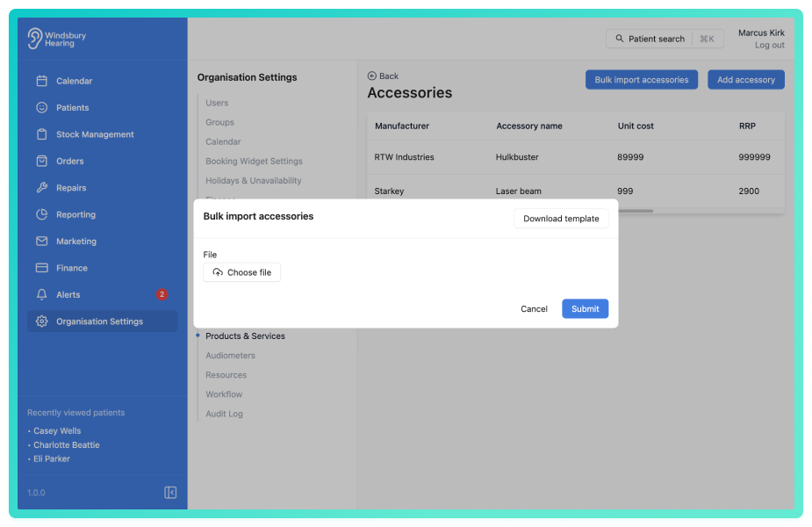
Task: Submit the bulk import dialog
Action: point(586,309)
